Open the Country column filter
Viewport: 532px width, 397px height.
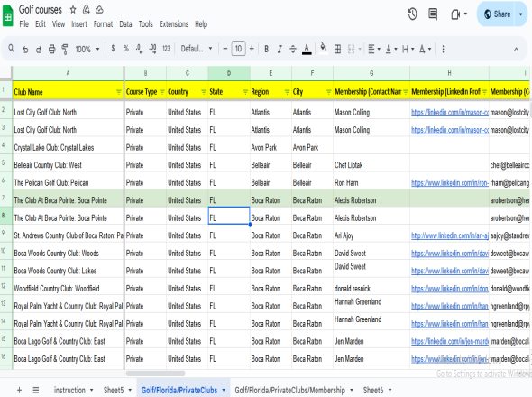point(204,92)
